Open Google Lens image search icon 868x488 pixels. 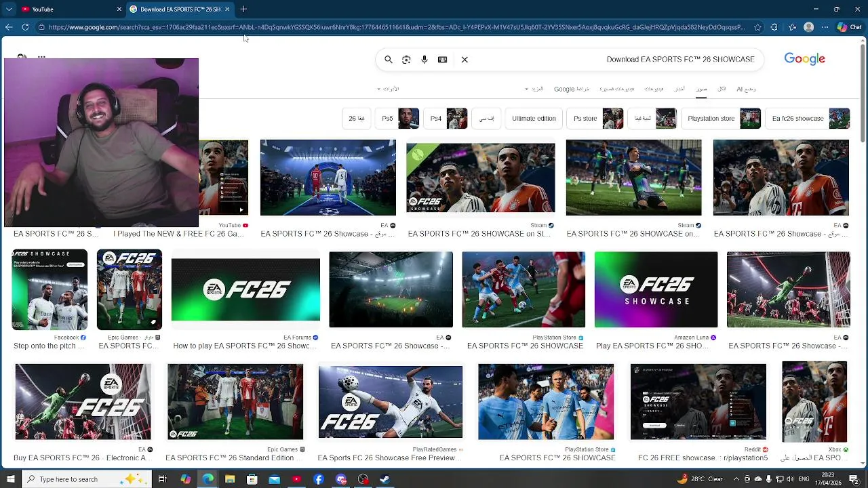tap(406, 60)
